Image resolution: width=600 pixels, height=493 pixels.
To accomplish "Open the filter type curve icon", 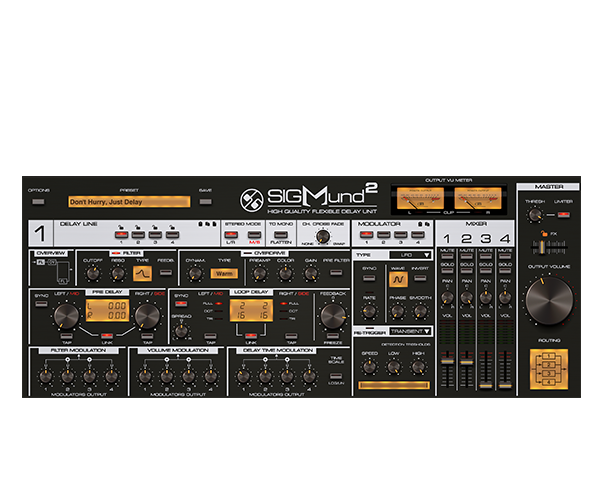I will 142,273.
